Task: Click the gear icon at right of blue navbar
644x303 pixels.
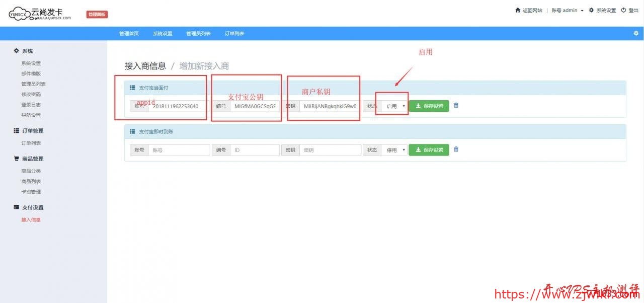Action: point(635,33)
